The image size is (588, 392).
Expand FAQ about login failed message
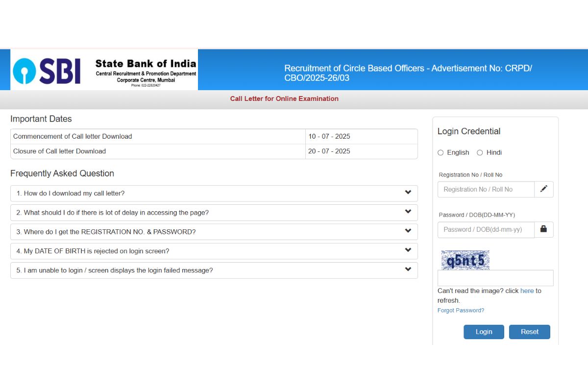[214, 270]
